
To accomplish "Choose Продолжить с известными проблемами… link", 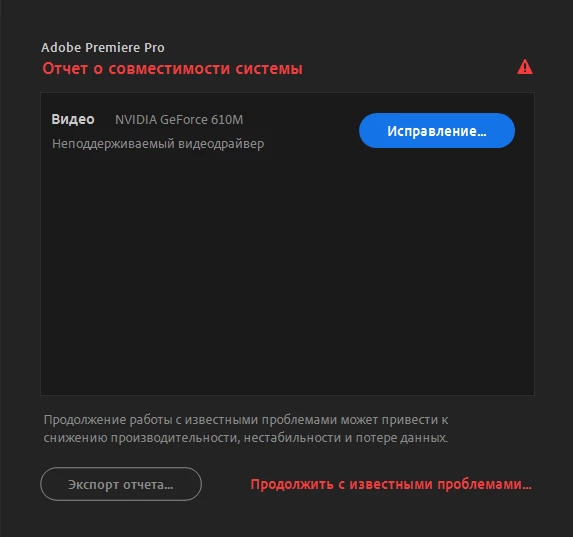I will (x=391, y=484).
